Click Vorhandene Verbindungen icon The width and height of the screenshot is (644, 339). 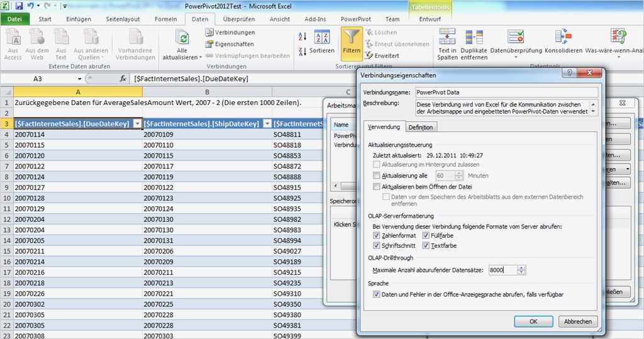(135, 38)
